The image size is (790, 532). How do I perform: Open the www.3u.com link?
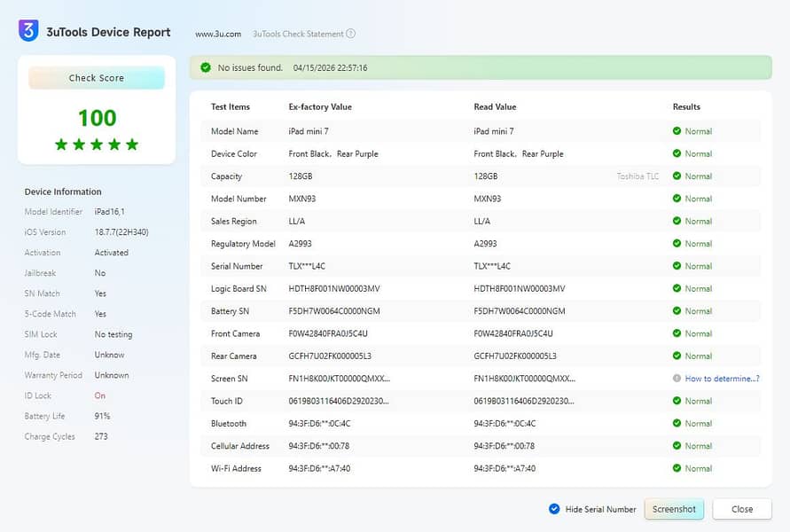pos(218,34)
